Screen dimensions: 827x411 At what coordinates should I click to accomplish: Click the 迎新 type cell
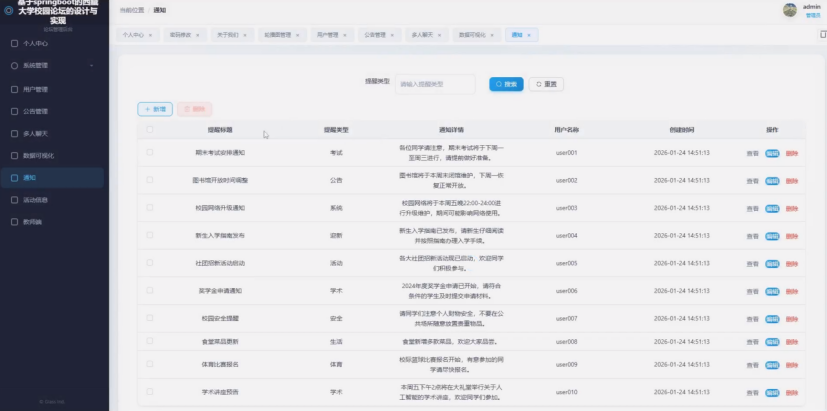336,235
